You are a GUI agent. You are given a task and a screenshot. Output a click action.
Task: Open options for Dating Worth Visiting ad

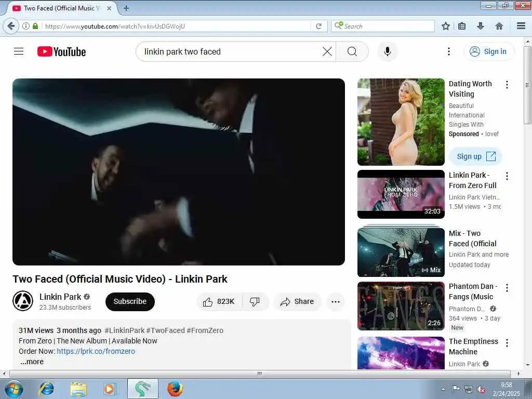507,85
